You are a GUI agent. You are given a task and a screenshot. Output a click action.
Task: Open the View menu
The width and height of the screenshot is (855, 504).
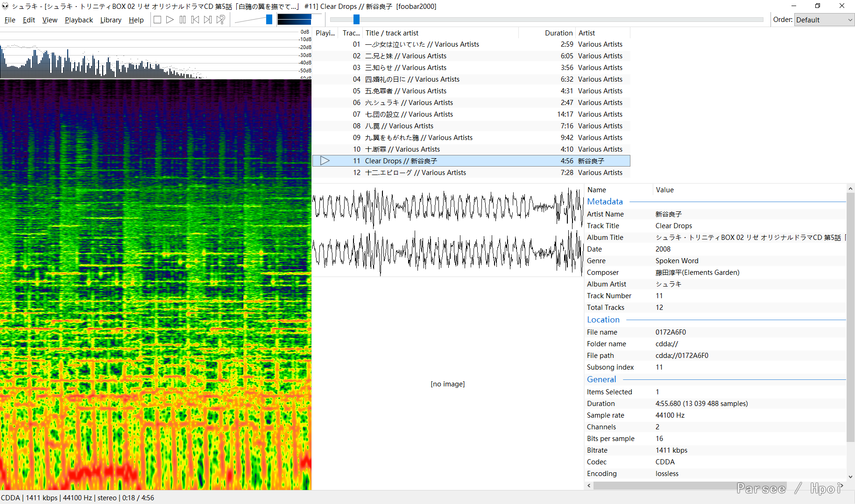(49, 20)
